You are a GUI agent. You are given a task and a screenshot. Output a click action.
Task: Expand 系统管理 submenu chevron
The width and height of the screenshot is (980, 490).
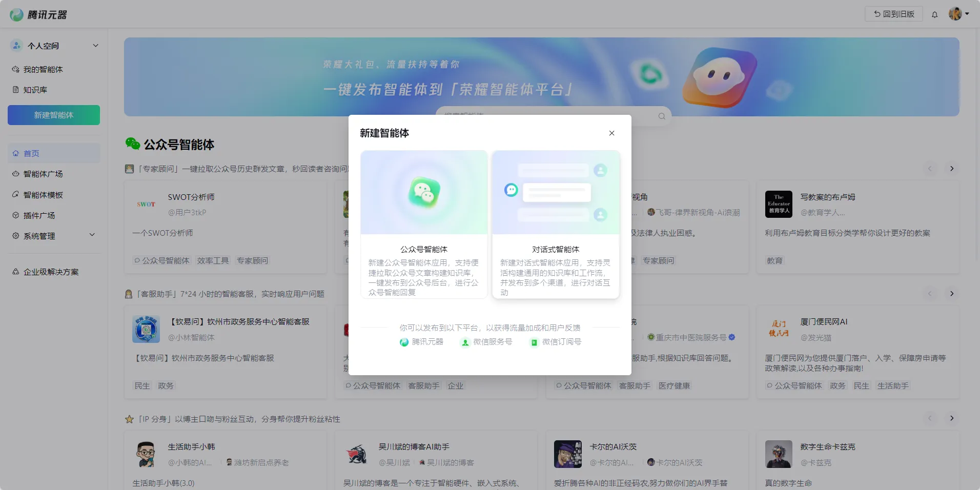[x=92, y=235]
